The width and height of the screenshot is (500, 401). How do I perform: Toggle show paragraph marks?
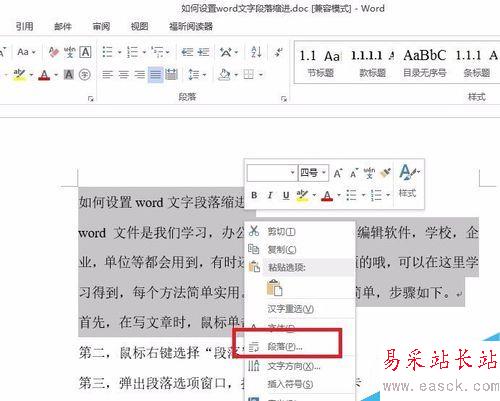278,52
